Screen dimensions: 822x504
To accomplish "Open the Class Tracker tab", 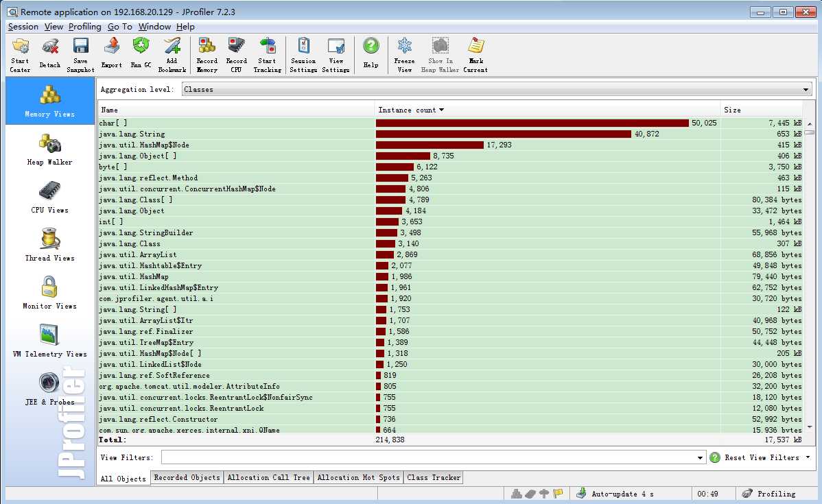I will point(434,477).
